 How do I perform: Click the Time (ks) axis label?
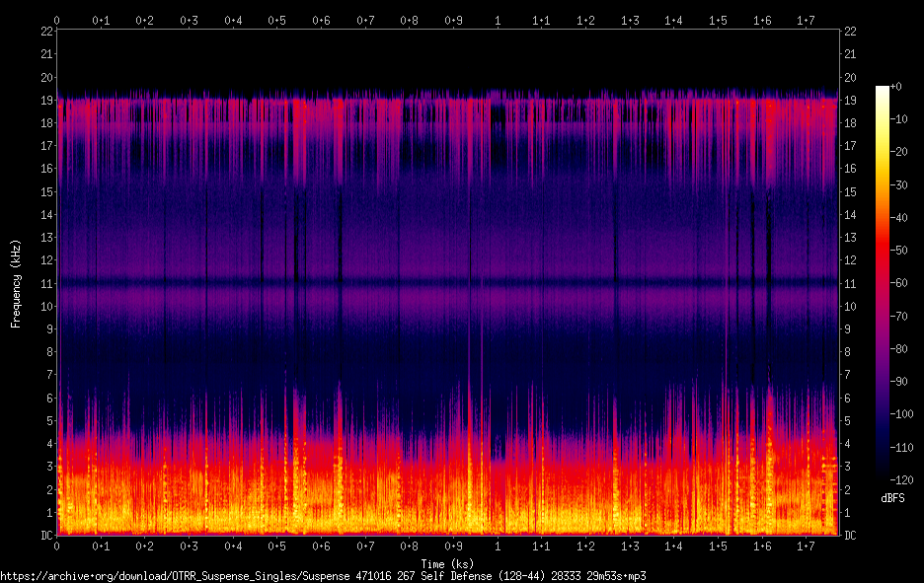[447, 563]
